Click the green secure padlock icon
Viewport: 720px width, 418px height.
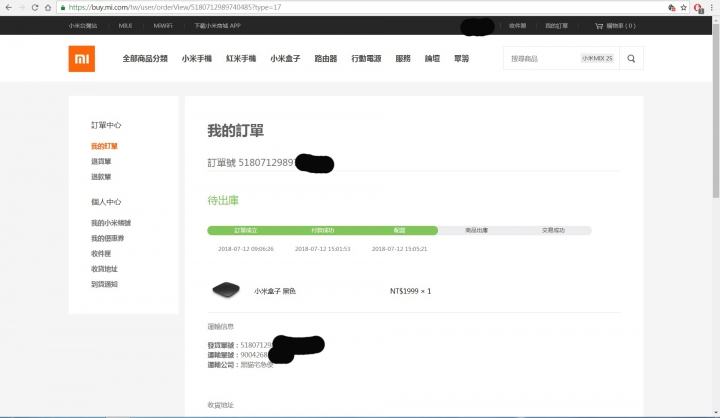pos(63,7)
